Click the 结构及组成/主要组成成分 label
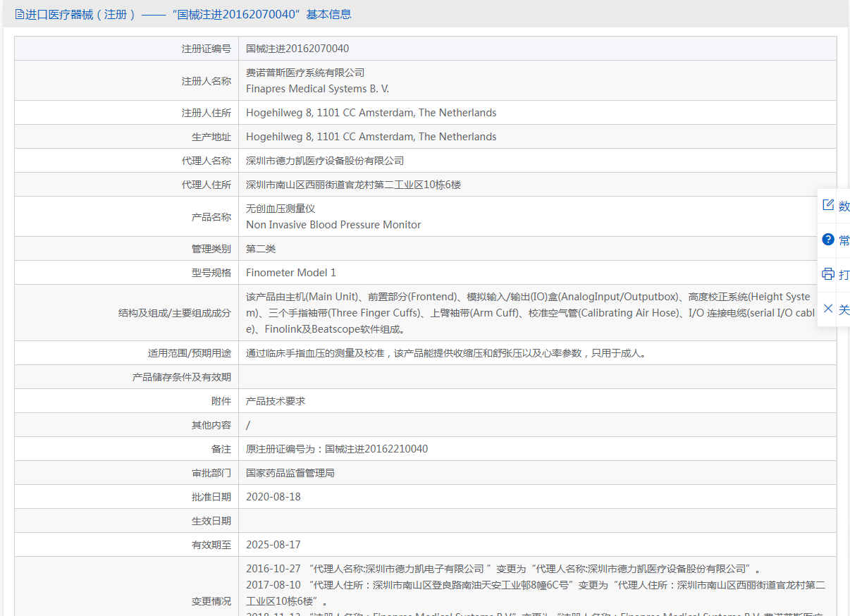Screen dimensions: 850x616 click(x=175, y=313)
